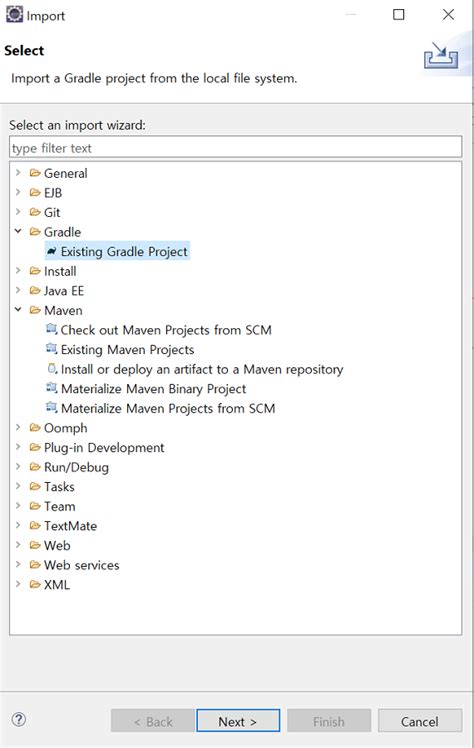
Task: Select the Run/Debug tree item
Action: (76, 467)
